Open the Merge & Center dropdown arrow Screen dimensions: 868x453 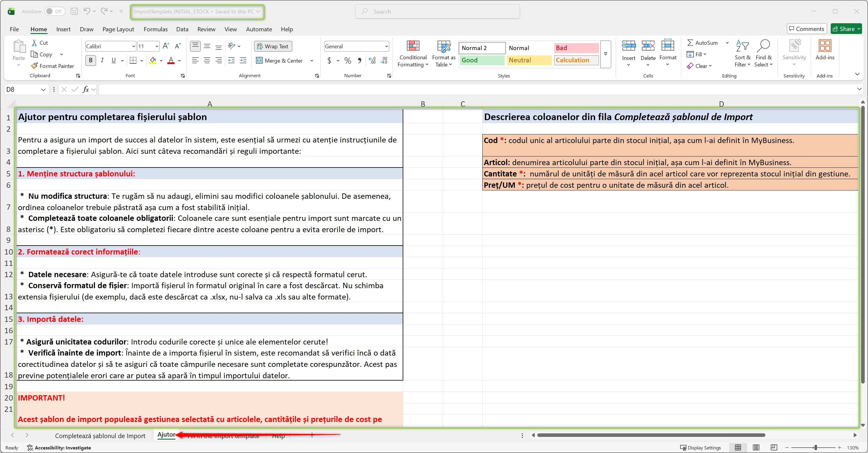[312, 61]
